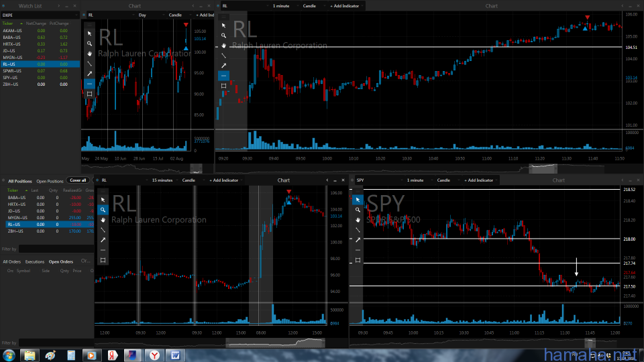Select rectangle tool in RL 1 minute chart
This screenshot has height=362, width=644.
pyautogui.click(x=224, y=86)
